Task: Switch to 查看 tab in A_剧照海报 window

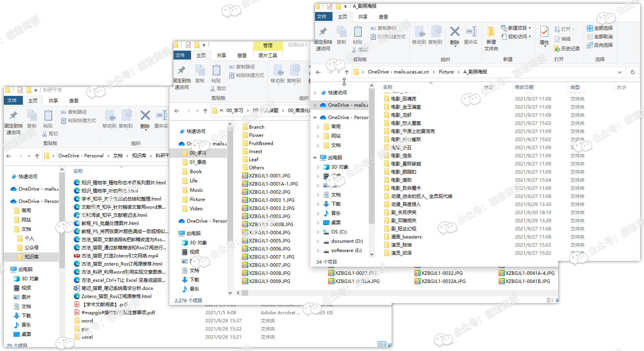Action: click(x=383, y=17)
